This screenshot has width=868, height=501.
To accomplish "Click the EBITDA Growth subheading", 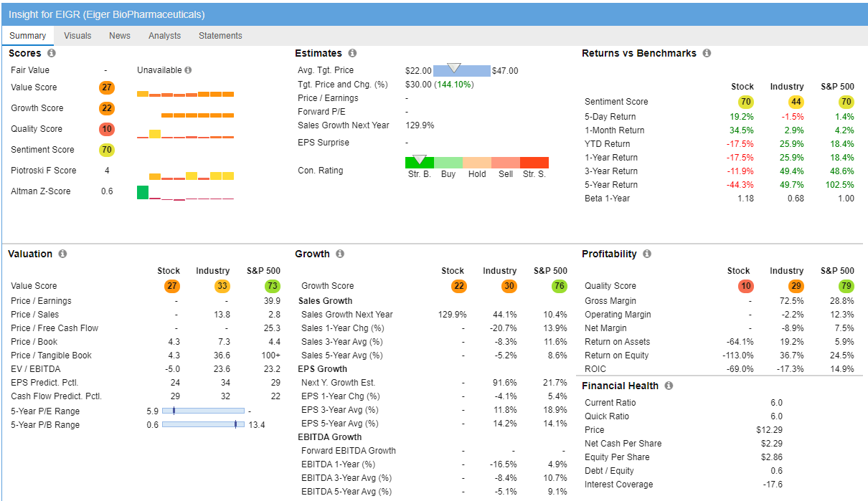I will (330, 437).
